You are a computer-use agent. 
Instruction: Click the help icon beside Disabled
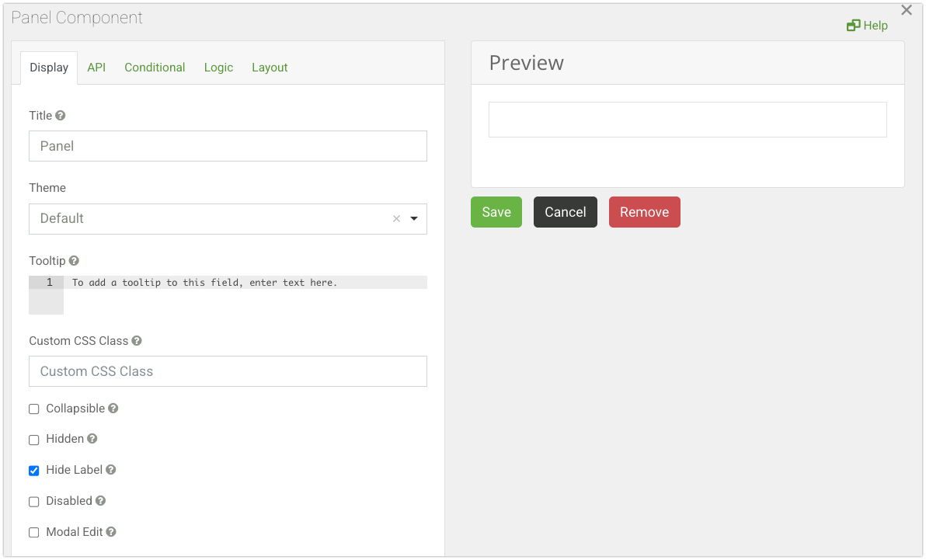[x=101, y=501]
